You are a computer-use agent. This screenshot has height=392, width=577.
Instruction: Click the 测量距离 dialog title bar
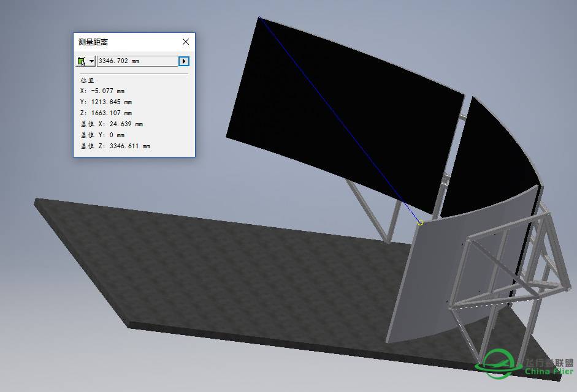click(x=123, y=42)
